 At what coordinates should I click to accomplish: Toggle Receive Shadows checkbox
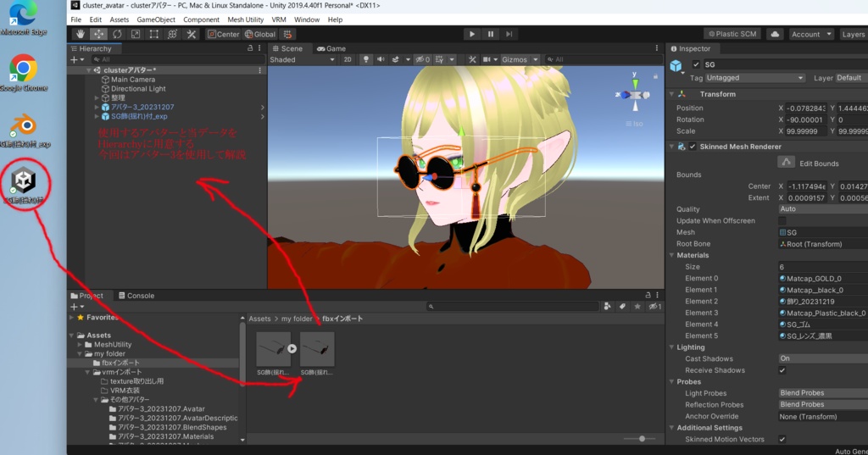(x=782, y=370)
